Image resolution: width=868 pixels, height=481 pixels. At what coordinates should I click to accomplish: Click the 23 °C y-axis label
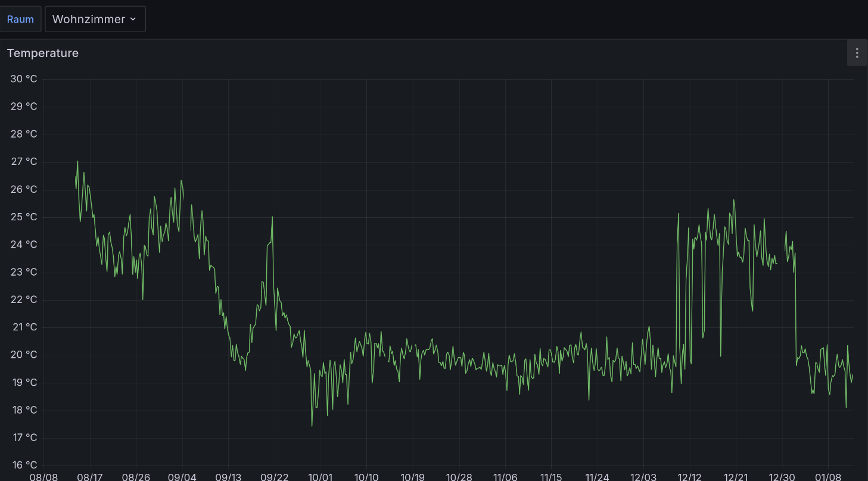pyautogui.click(x=24, y=272)
